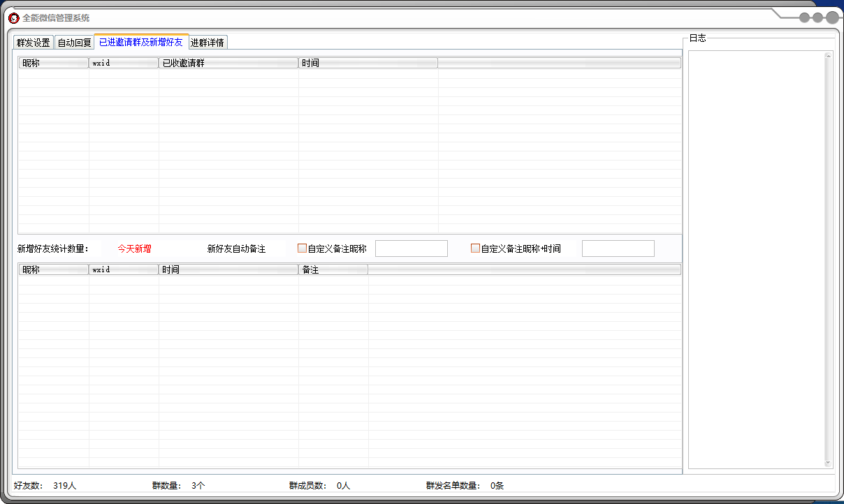Click wxid header in the new friends table

[x=124, y=269]
